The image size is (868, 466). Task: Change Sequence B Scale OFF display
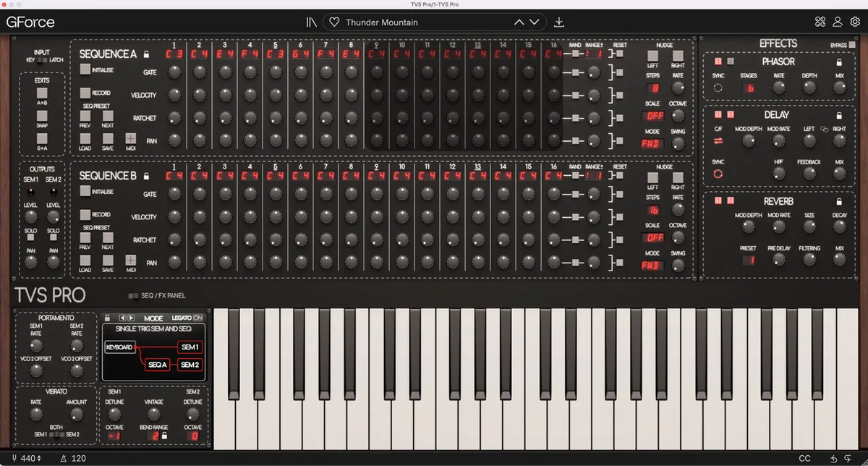click(654, 237)
